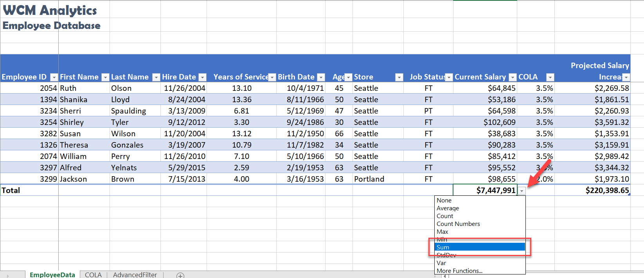The width and height of the screenshot is (644, 278).
Task: Open the Store filter dropdown
Action: 399,77
